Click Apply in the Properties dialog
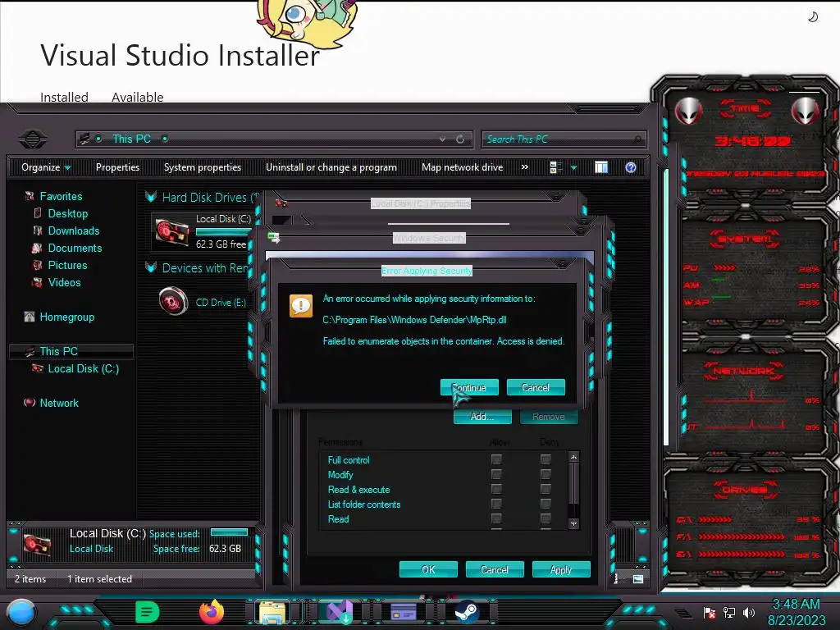Screen dimensions: 840x630 (x=561, y=569)
